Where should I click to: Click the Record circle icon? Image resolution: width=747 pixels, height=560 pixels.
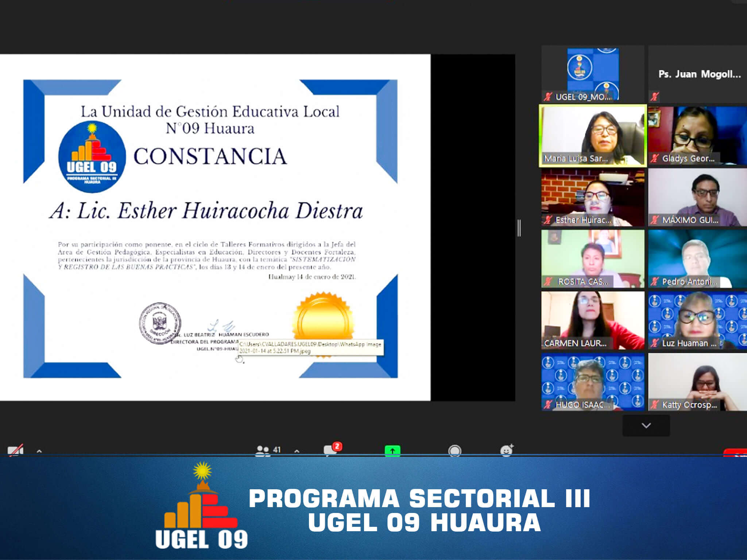[454, 451]
